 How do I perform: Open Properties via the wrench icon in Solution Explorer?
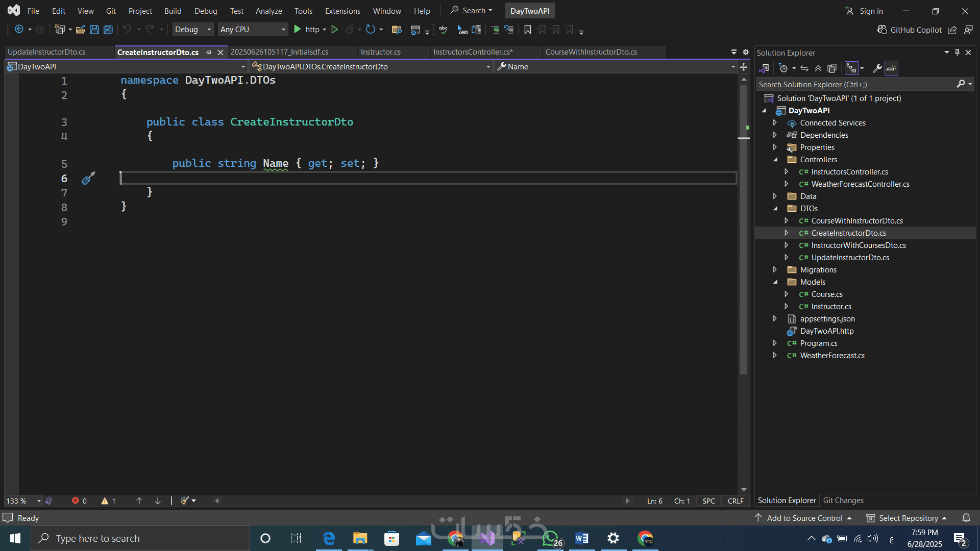pos(877,68)
